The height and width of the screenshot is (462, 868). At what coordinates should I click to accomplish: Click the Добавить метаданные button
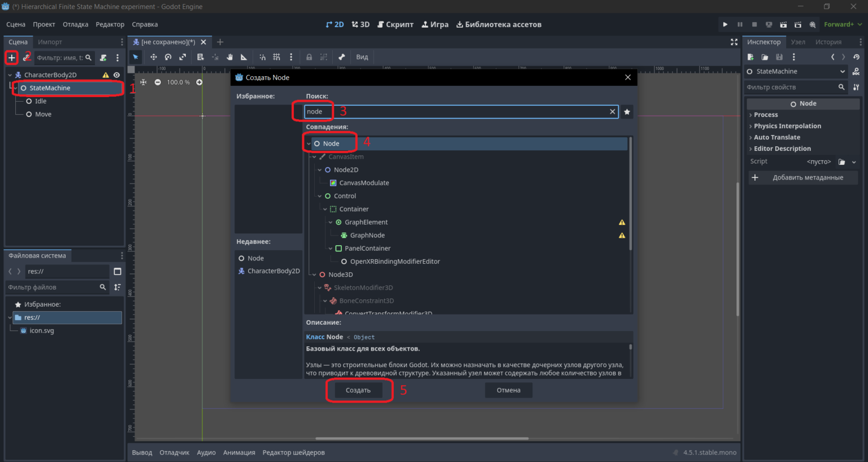point(803,177)
